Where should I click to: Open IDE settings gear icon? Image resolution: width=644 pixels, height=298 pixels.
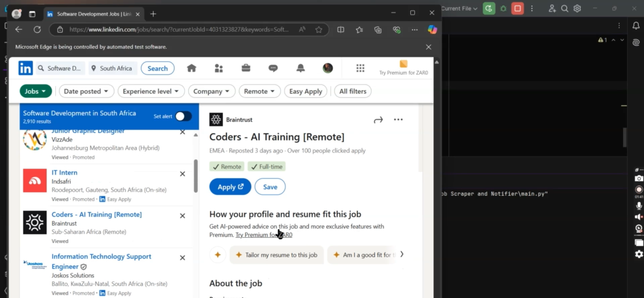[x=577, y=8]
